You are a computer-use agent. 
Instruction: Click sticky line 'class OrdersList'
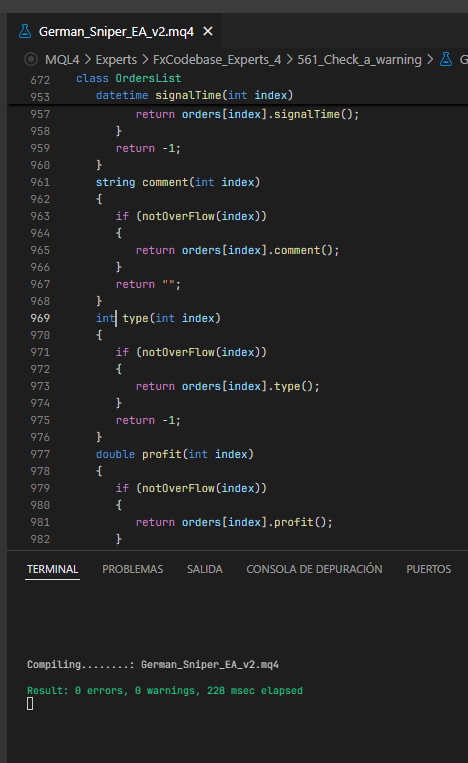[x=128, y=78]
